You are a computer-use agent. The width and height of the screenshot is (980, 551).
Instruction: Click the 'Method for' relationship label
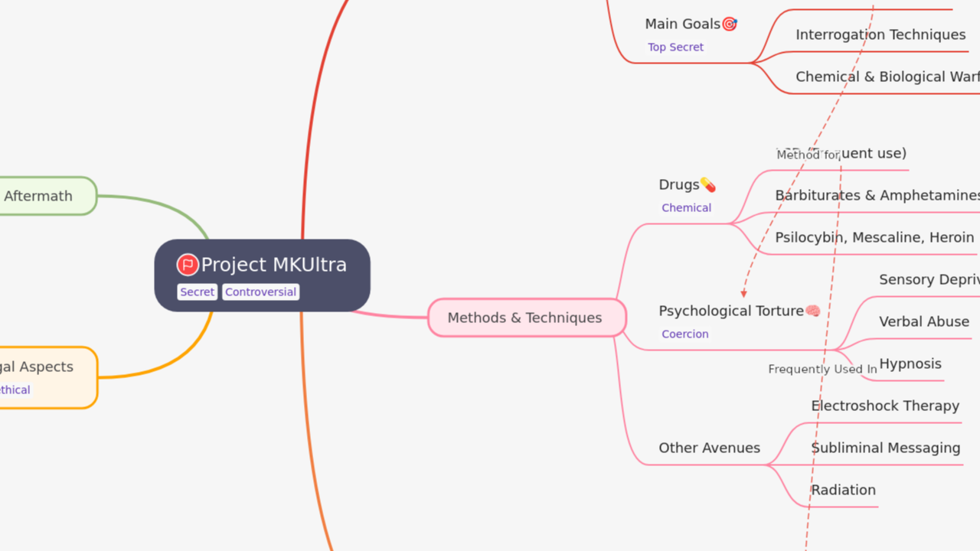coord(808,155)
